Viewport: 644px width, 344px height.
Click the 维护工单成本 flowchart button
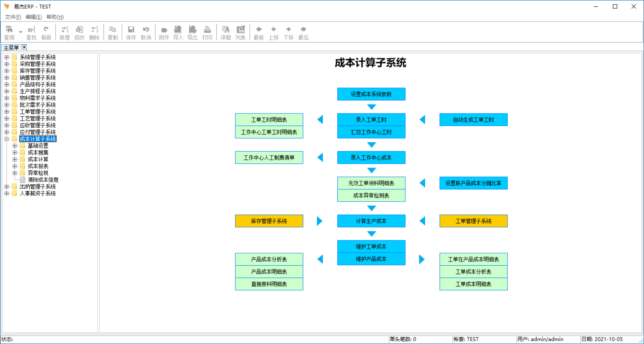pyautogui.click(x=371, y=247)
